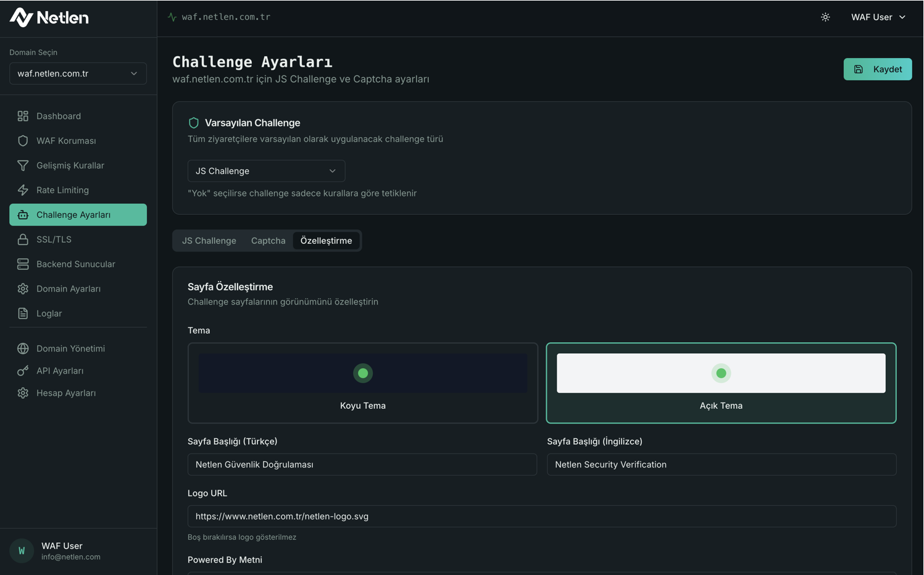This screenshot has width=924, height=575.
Task: Click the WAF Koruması shield icon
Action: [x=23, y=141]
